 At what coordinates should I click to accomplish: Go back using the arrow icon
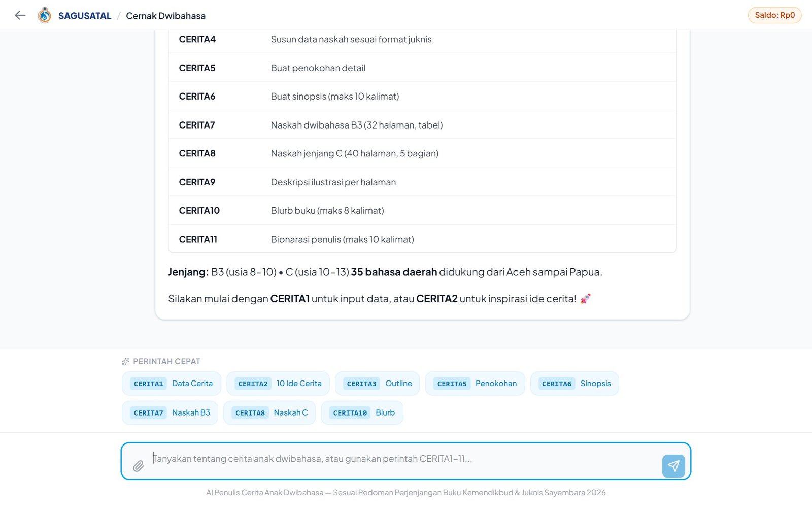coord(20,15)
